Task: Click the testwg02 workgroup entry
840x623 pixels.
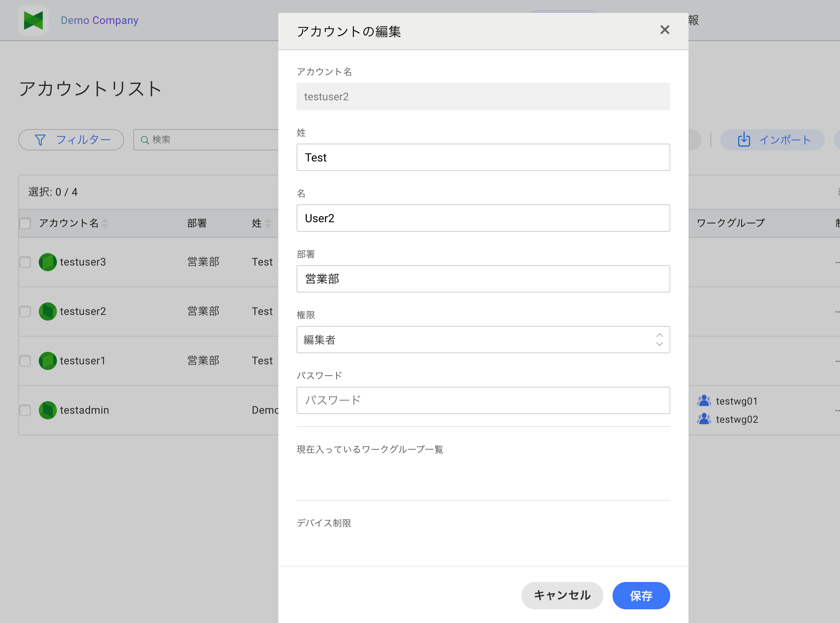Action: point(727,419)
